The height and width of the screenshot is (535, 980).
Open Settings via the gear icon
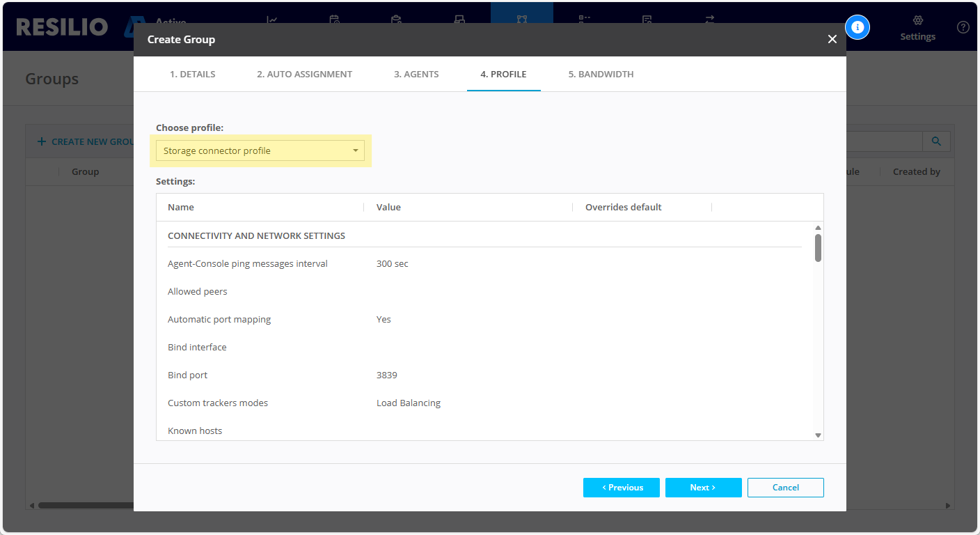point(917,22)
